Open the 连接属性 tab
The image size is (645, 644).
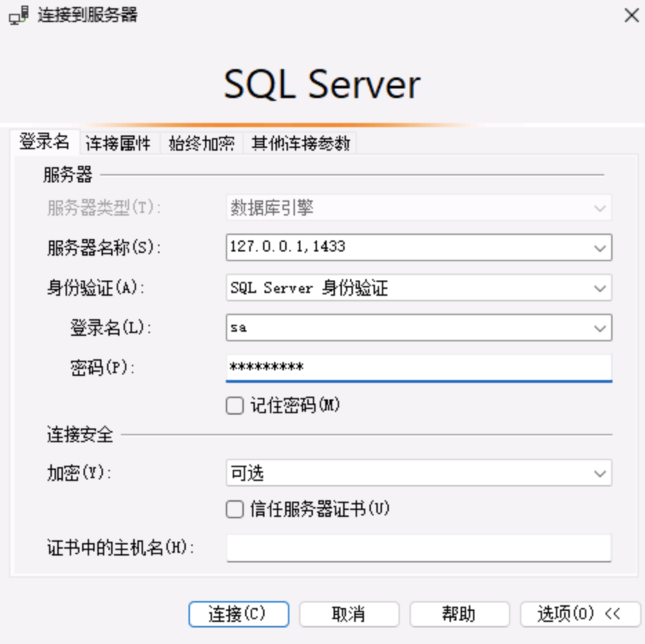(119, 144)
